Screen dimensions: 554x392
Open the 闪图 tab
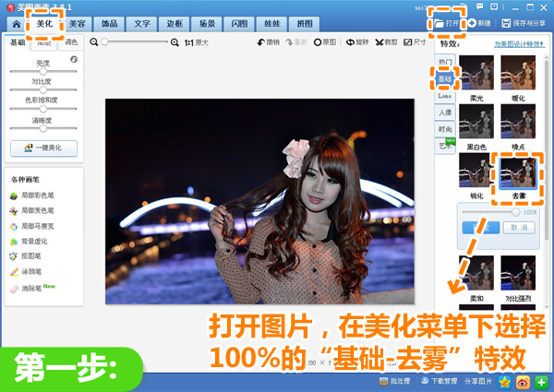(x=239, y=24)
